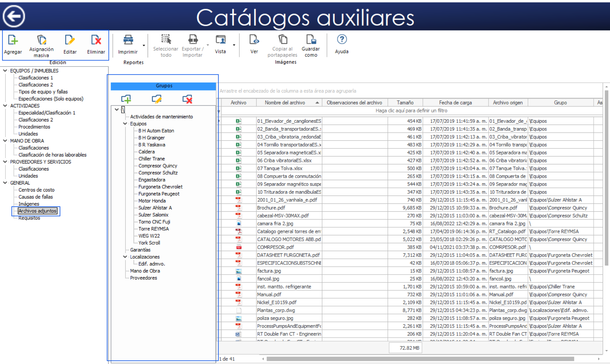Screen dimensions: 610x364
Task: Click the vertical scrollbar of file grid
Action: click(x=606, y=178)
